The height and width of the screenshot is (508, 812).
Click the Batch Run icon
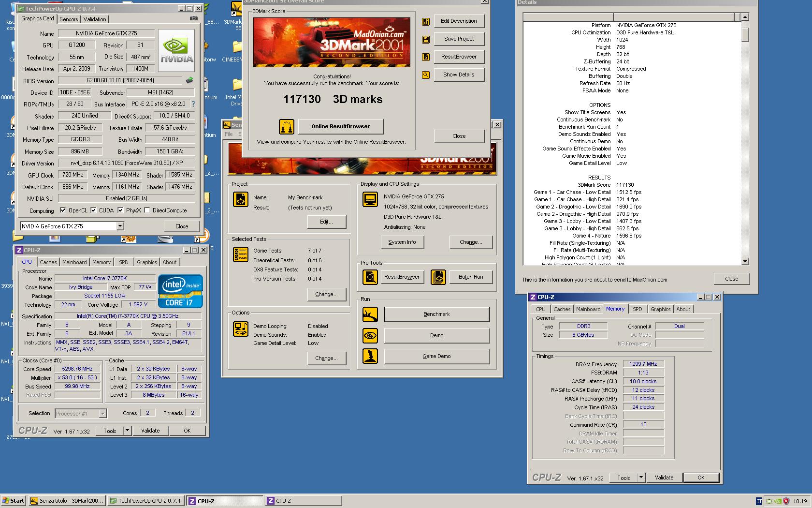(x=438, y=277)
